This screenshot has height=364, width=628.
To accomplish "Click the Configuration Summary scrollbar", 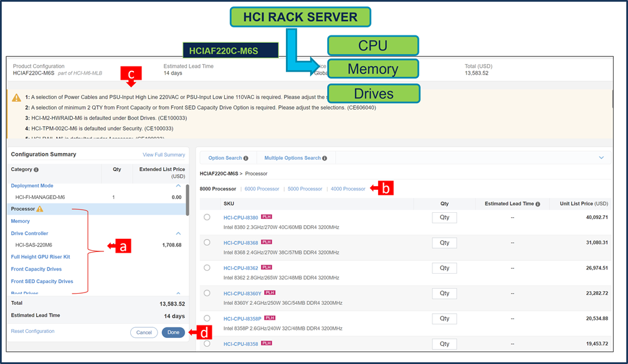I will click(188, 200).
